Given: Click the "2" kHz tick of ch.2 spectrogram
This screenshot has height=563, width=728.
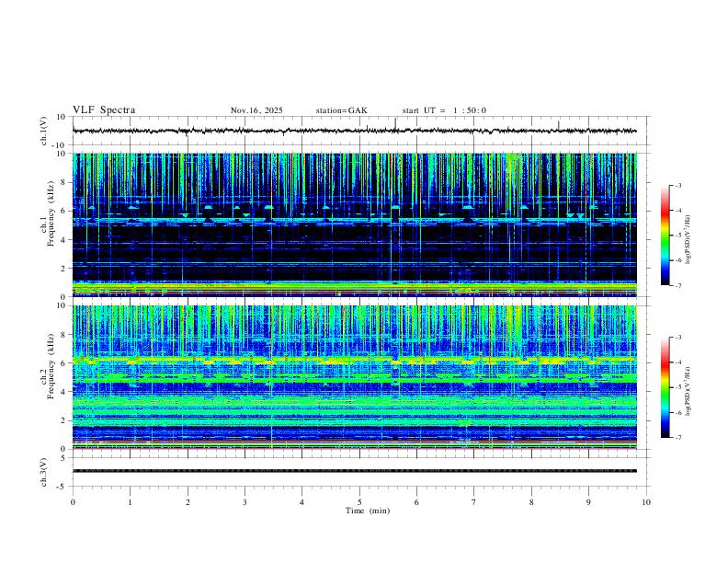Looking at the screenshot, I should (x=63, y=420).
